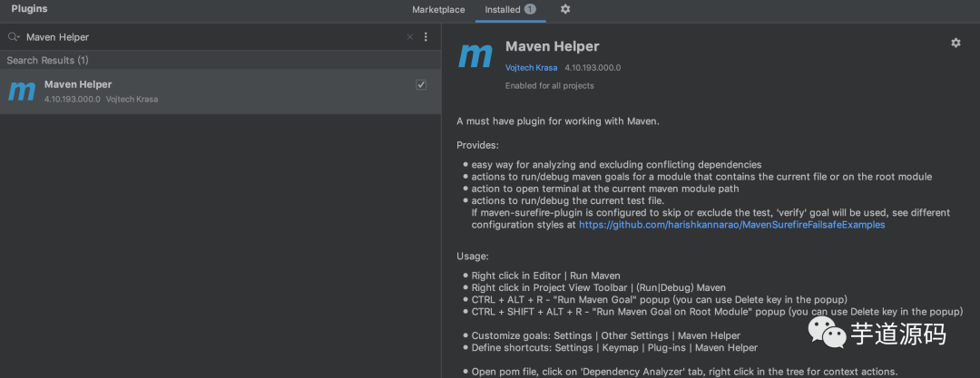
Task: Uncheck the Maven Helper enabled checkbox
Action: [421, 85]
